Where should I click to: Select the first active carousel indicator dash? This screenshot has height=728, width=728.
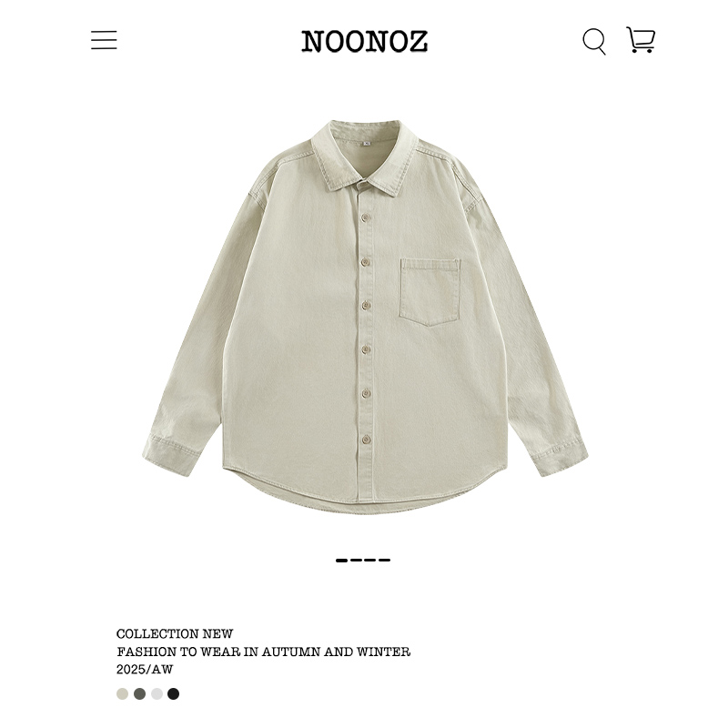tap(342, 561)
